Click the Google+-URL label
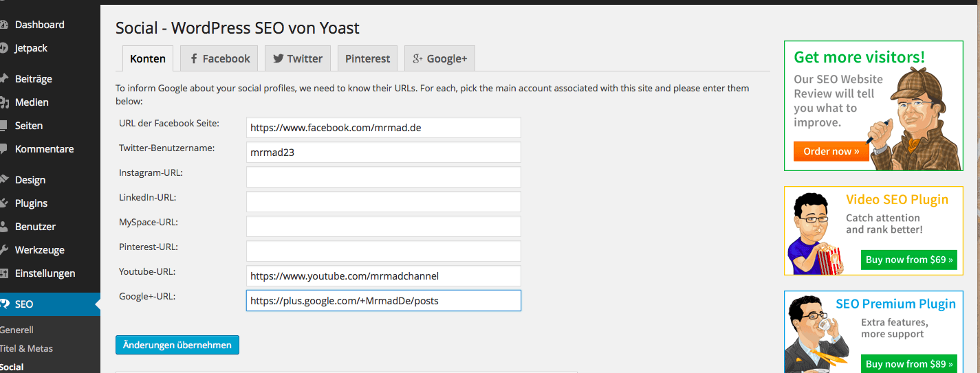The width and height of the screenshot is (980, 373). 147,296
